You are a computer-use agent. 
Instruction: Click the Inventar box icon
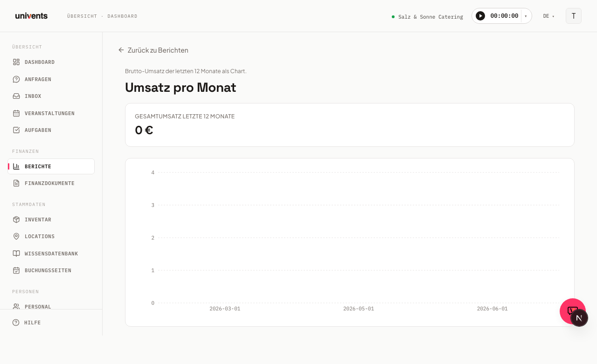16,220
